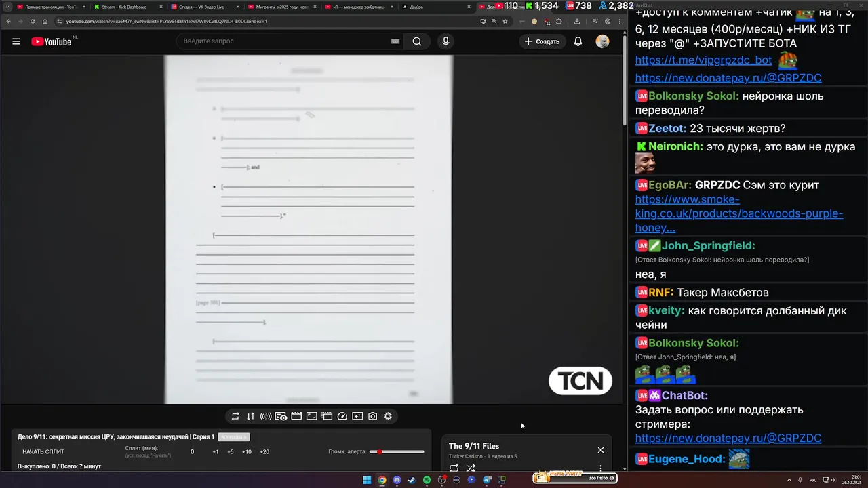The image size is (868, 488).
Task: Click the youtube.com address bar URL
Action: coord(166,21)
